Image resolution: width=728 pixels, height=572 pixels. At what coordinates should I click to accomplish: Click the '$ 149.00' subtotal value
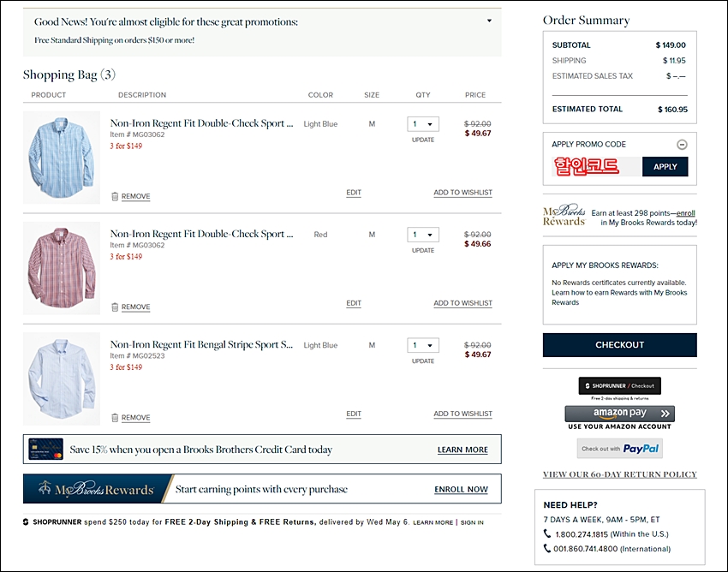tap(671, 45)
